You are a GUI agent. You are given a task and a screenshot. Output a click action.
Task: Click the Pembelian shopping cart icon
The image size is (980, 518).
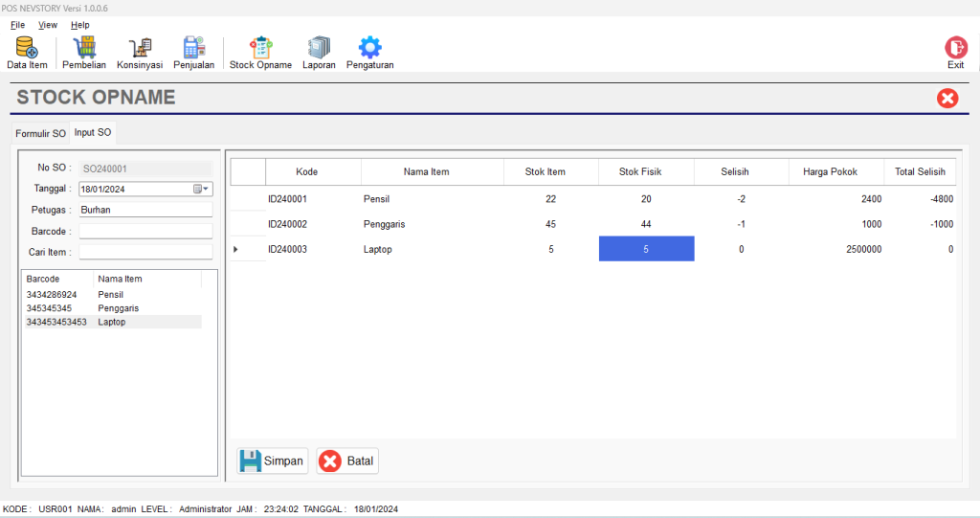pyautogui.click(x=84, y=53)
